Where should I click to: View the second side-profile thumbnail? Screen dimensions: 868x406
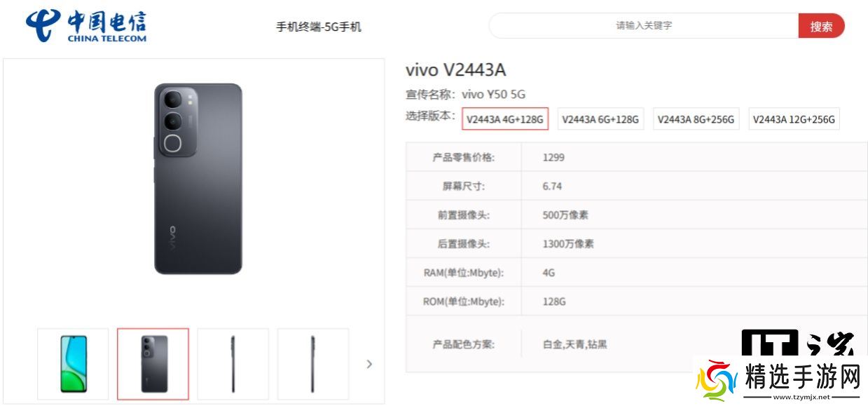tap(313, 364)
